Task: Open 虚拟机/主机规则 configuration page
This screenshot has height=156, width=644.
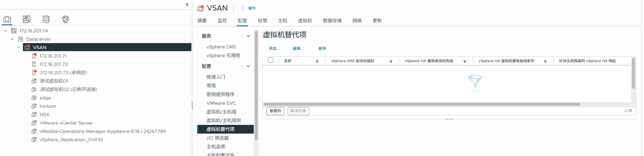Action: click(x=223, y=121)
